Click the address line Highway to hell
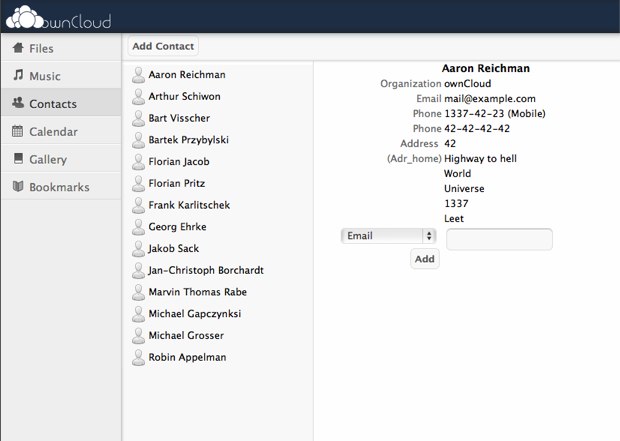 pos(480,159)
